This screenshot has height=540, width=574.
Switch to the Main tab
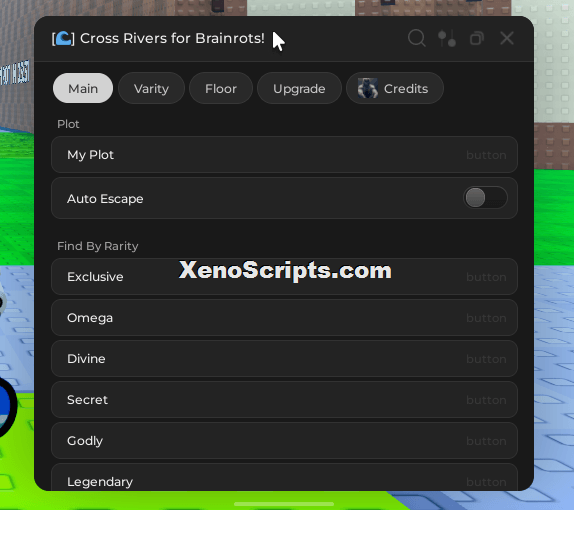click(x=83, y=88)
